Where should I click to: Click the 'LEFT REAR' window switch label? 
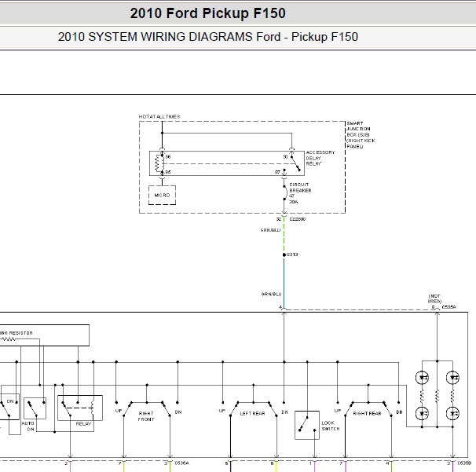pos(253,413)
